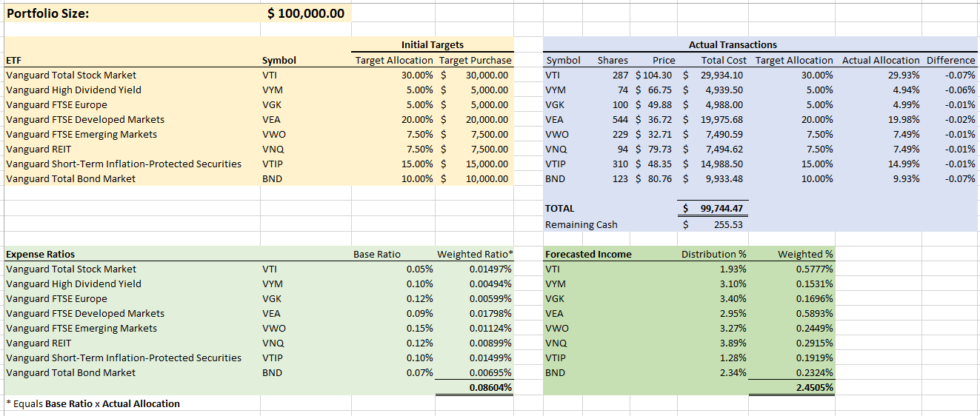Screen dimensions: 980x416
Task: Click the footnote 'Equals Base Ratio x Actual Allocation'
Action: [96, 403]
